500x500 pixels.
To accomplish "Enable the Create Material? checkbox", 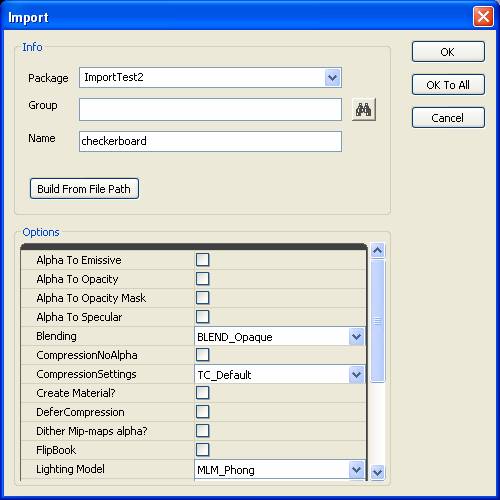I will click(203, 393).
